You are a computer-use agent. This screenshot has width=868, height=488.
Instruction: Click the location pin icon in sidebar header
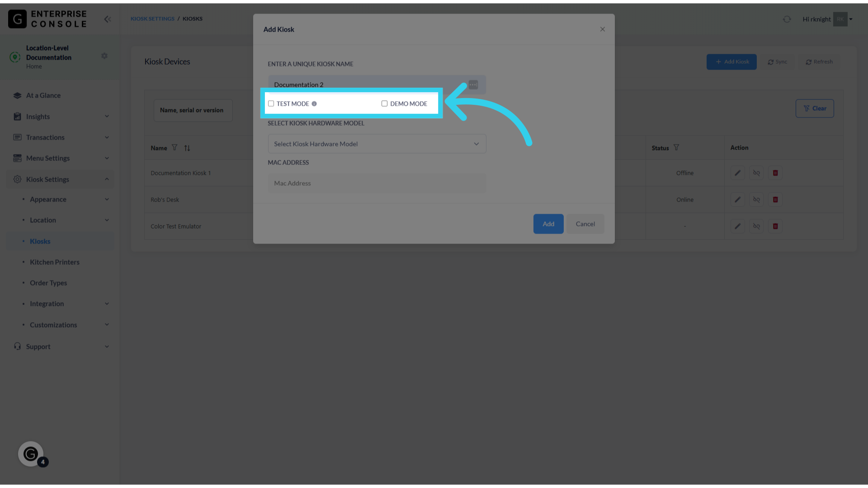(15, 57)
